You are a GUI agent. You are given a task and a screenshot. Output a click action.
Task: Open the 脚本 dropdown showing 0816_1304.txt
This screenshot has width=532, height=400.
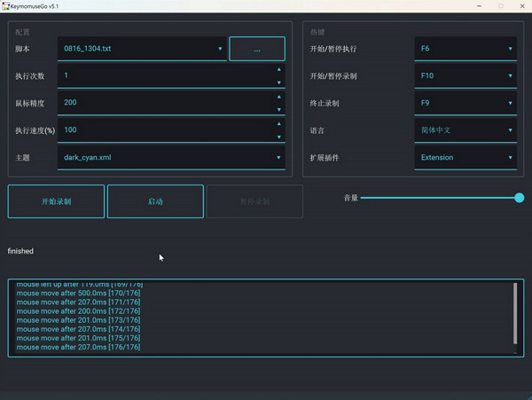point(142,49)
